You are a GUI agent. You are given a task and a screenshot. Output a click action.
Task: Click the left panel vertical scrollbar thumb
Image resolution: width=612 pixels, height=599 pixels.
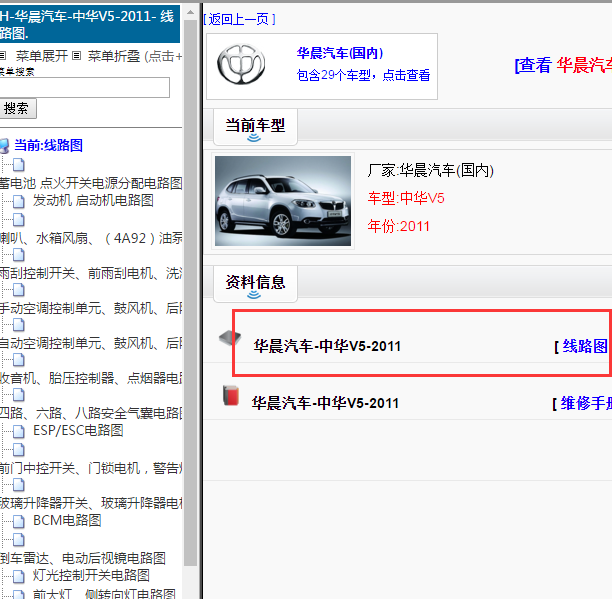coord(190,293)
